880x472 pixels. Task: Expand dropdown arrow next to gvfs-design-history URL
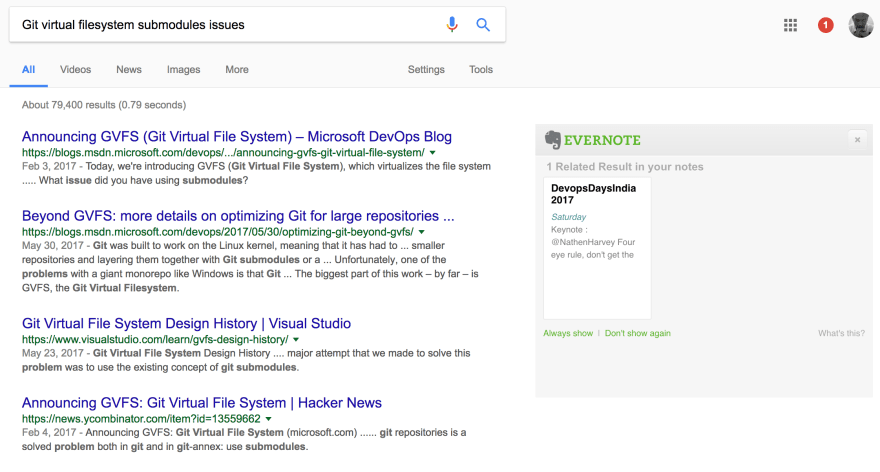pos(296,340)
